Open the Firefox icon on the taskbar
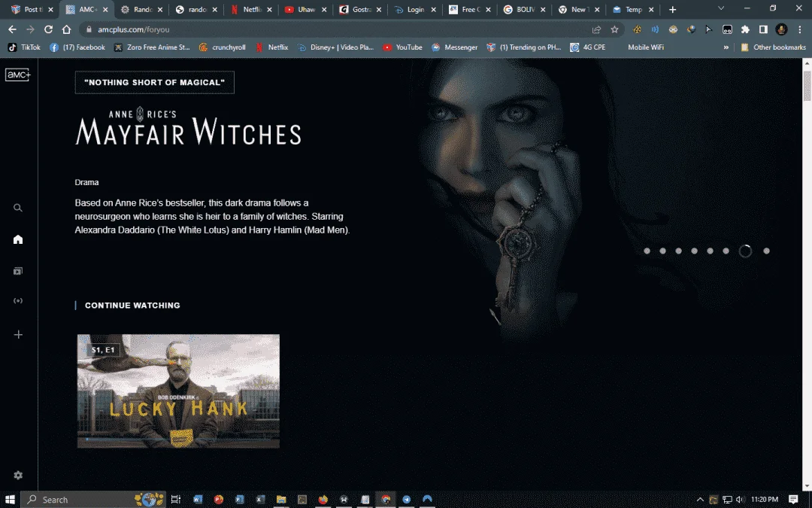This screenshot has height=508, width=812. pos(323,499)
